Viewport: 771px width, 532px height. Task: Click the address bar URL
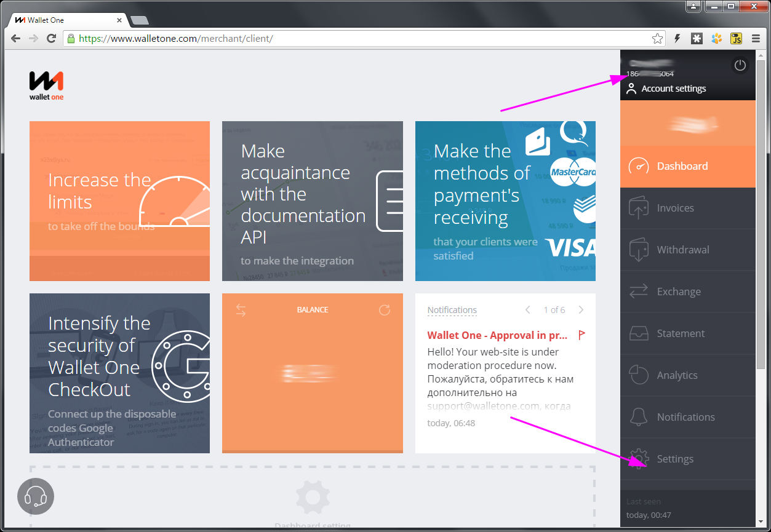tap(176, 38)
